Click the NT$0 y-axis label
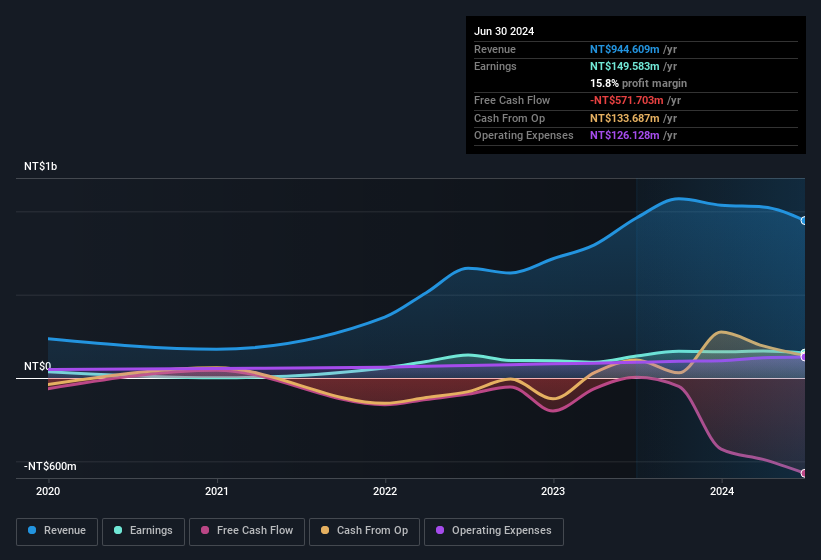821x560 pixels. [38, 366]
